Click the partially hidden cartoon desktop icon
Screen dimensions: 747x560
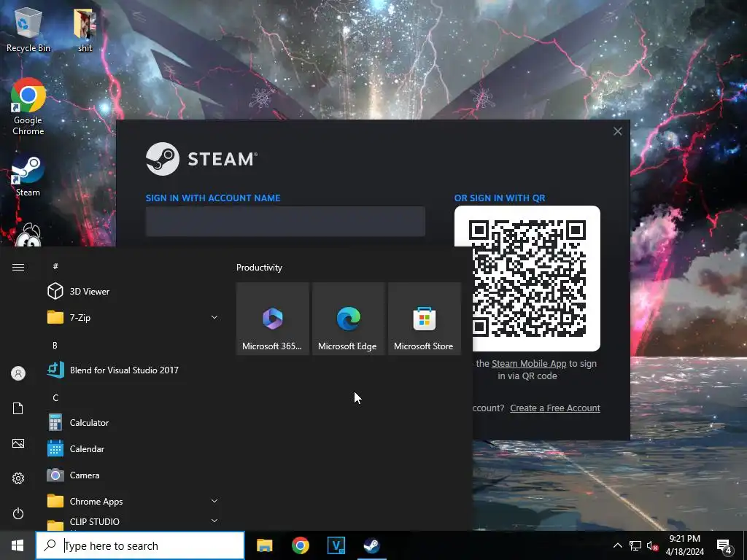pos(28,235)
